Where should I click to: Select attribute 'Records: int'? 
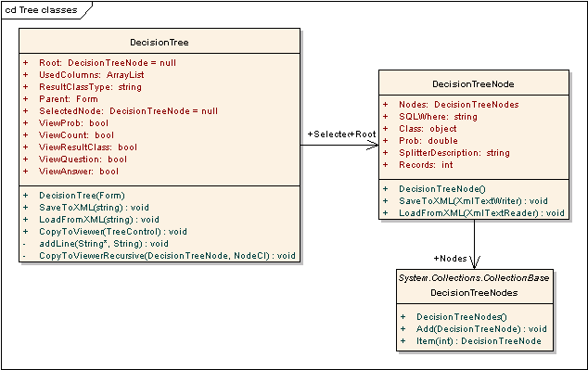point(426,164)
